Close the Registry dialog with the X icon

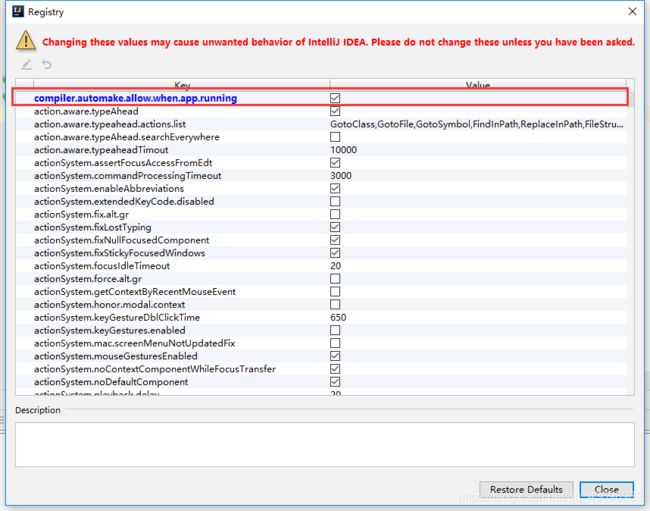tap(630, 11)
